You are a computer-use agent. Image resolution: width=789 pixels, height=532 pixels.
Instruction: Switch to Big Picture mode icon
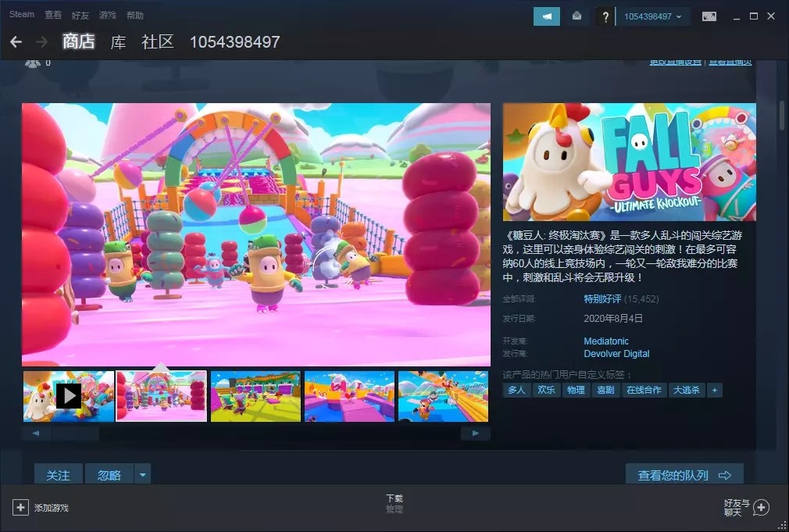(x=709, y=16)
